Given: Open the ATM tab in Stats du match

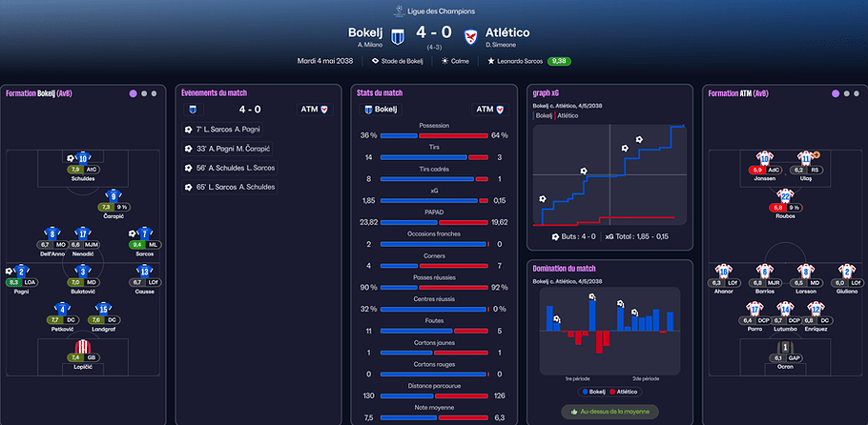Looking at the screenshot, I should pyautogui.click(x=489, y=109).
